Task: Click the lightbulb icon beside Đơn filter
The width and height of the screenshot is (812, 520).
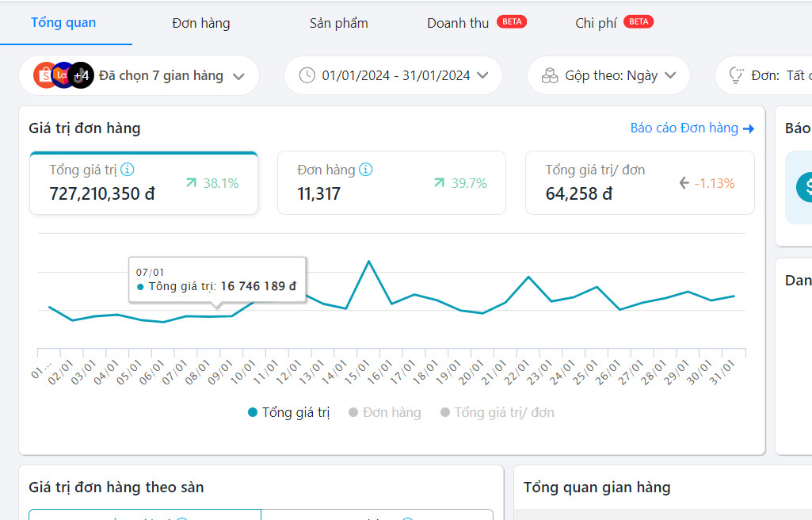Action: pyautogui.click(x=736, y=75)
